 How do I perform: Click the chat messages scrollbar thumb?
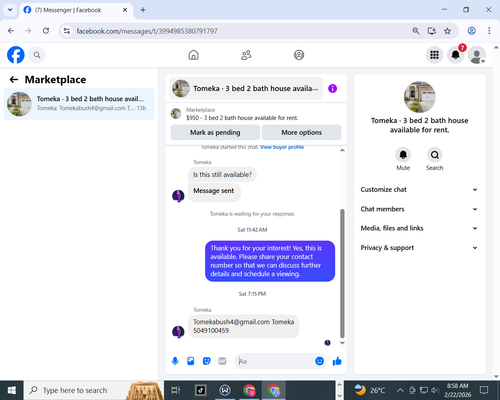(342, 273)
